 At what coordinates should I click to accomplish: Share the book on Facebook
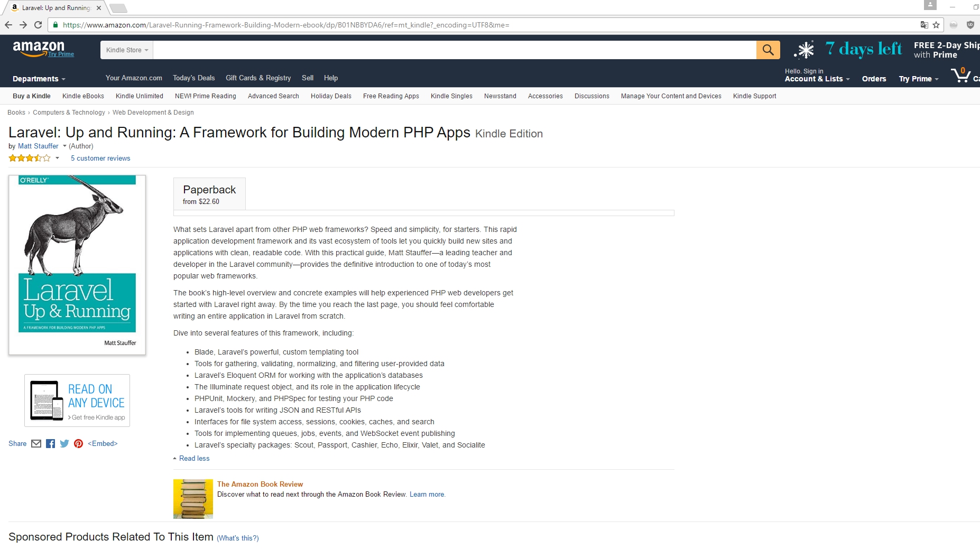(50, 444)
